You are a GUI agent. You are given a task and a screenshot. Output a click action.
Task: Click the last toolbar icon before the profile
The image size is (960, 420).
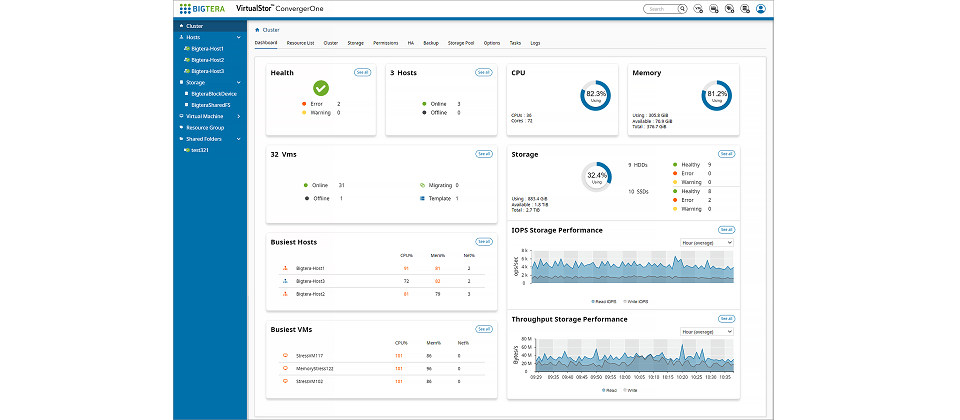tap(745, 9)
